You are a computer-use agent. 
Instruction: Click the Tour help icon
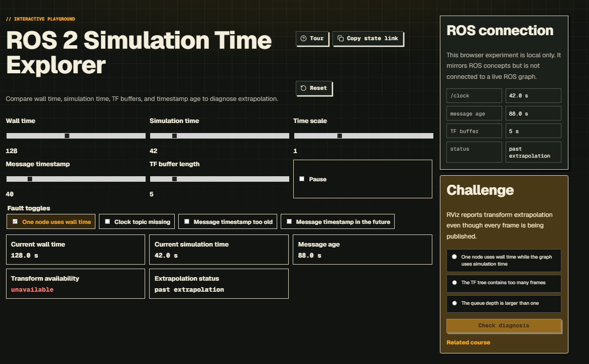point(303,38)
